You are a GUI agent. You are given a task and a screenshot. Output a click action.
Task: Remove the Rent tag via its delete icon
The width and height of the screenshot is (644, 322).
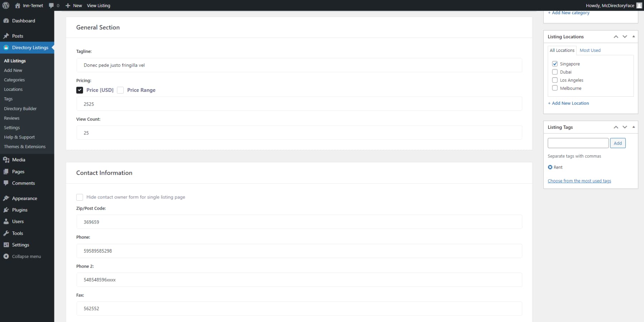tap(550, 167)
